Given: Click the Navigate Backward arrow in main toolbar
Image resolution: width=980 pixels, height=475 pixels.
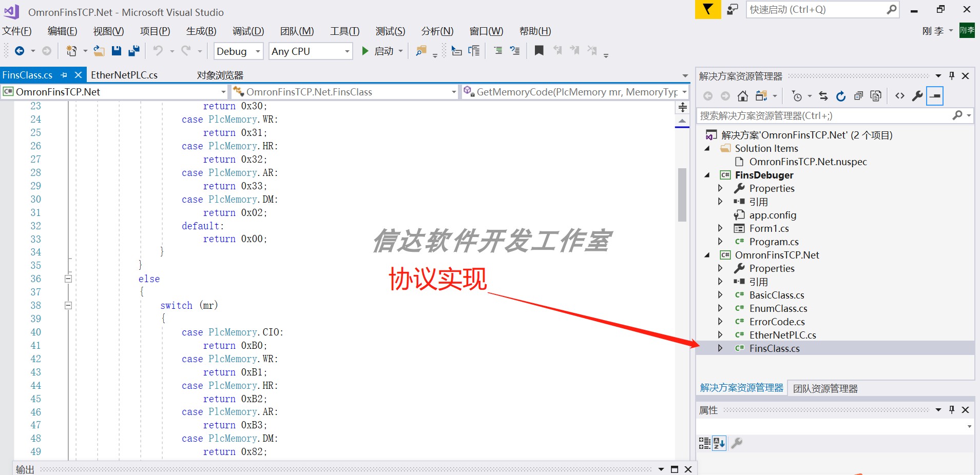Looking at the screenshot, I should click(20, 51).
